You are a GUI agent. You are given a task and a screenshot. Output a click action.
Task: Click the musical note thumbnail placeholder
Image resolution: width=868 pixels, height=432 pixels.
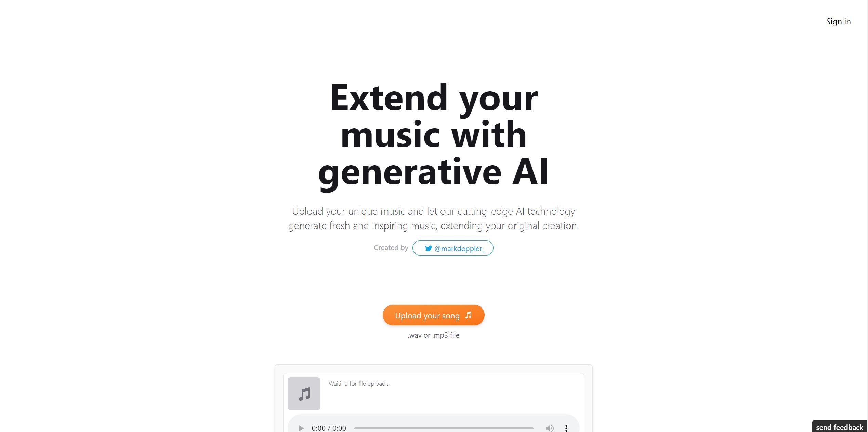[303, 393]
